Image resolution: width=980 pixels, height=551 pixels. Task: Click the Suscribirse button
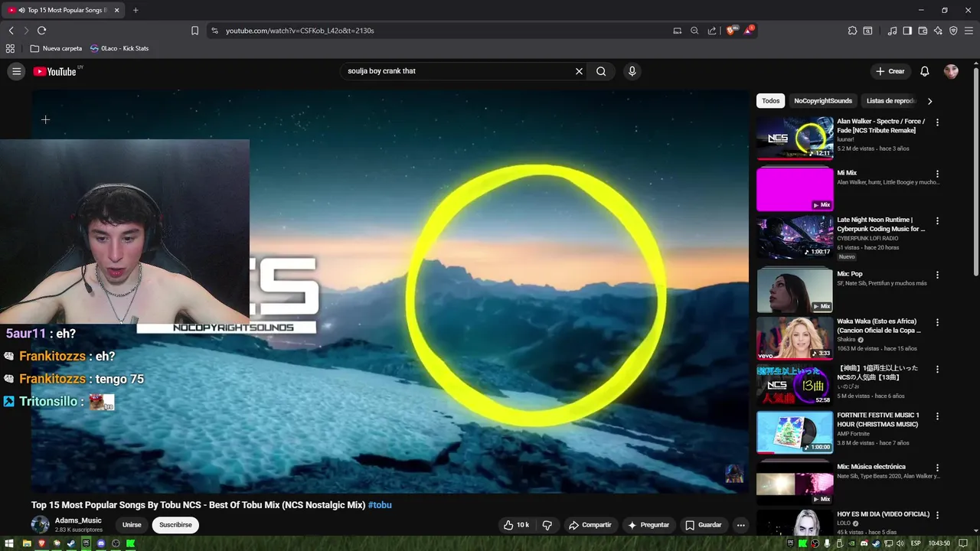[x=175, y=525]
